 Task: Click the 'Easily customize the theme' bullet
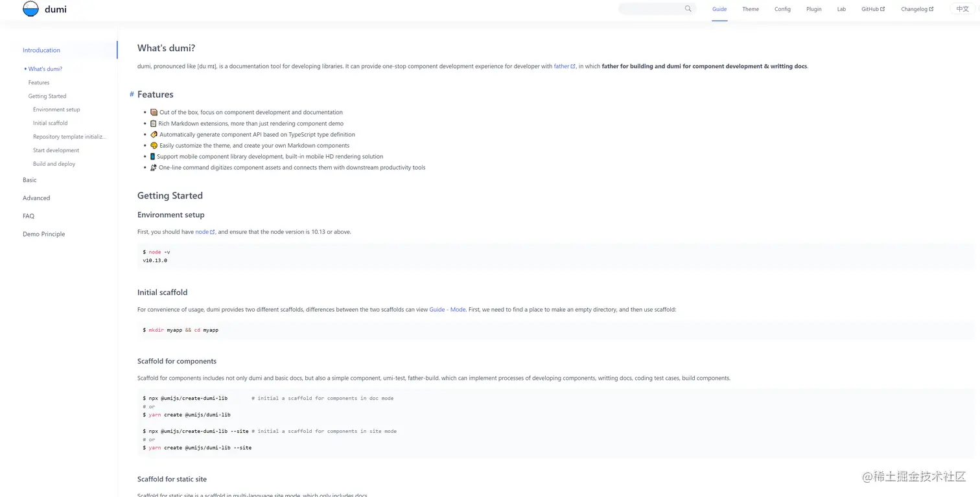(x=250, y=146)
